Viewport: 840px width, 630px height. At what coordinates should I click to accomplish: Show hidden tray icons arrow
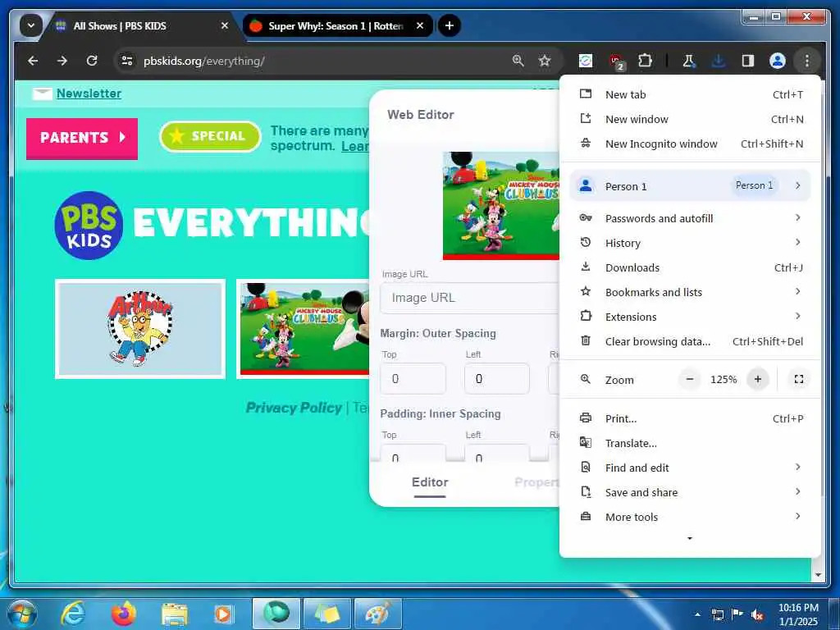click(697, 614)
